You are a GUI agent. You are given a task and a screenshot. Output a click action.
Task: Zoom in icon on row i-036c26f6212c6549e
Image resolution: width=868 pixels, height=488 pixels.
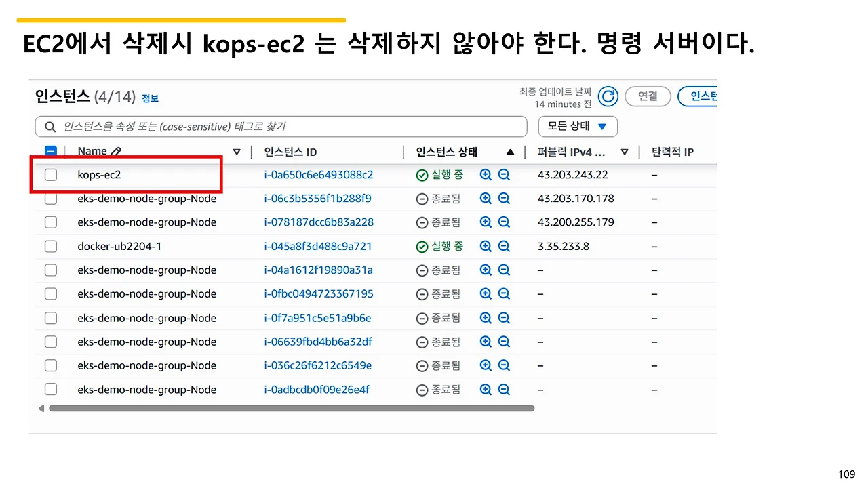pos(486,365)
